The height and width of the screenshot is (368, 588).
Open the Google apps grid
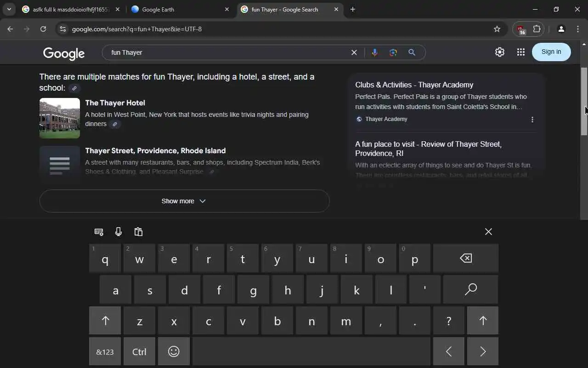[520, 52]
